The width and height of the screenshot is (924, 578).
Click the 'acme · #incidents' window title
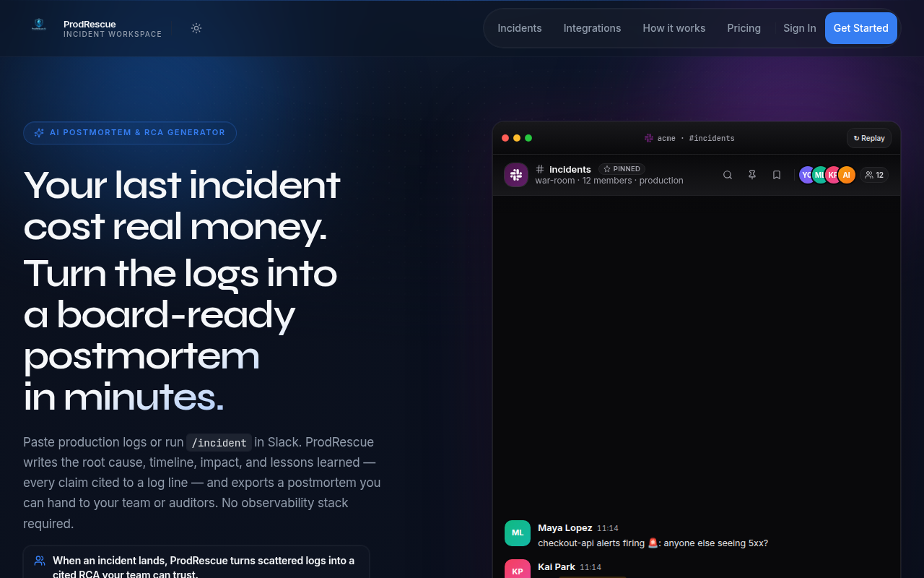[696, 138]
